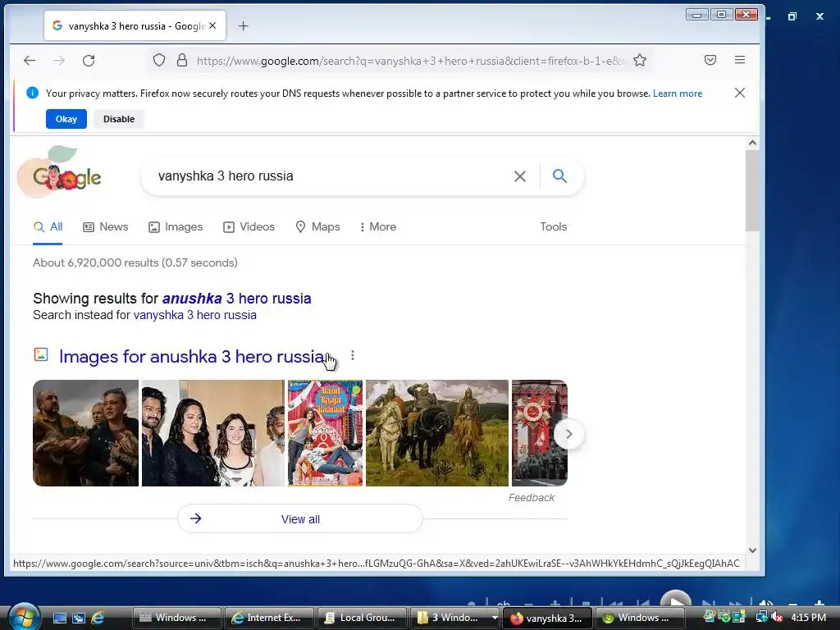The width and height of the screenshot is (840, 630).
Task: Open the three horsemen painting thumbnail
Action: [437, 433]
